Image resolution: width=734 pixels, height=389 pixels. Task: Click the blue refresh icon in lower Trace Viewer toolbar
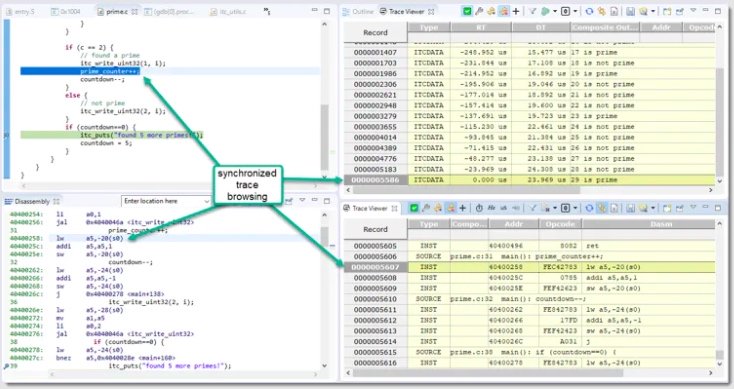[x=589, y=208]
